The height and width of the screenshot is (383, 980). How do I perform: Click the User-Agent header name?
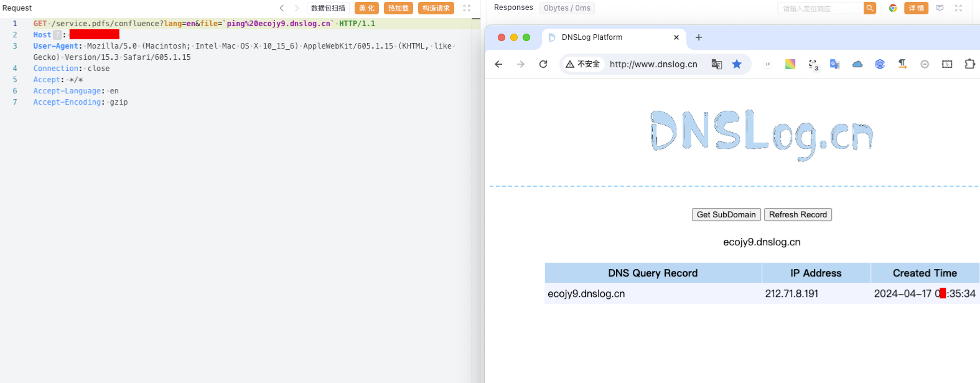56,46
